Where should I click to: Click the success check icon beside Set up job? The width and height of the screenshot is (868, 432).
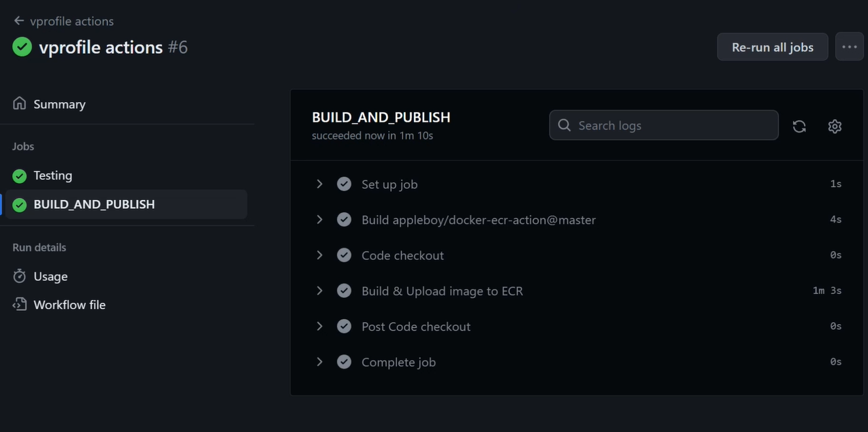click(344, 184)
